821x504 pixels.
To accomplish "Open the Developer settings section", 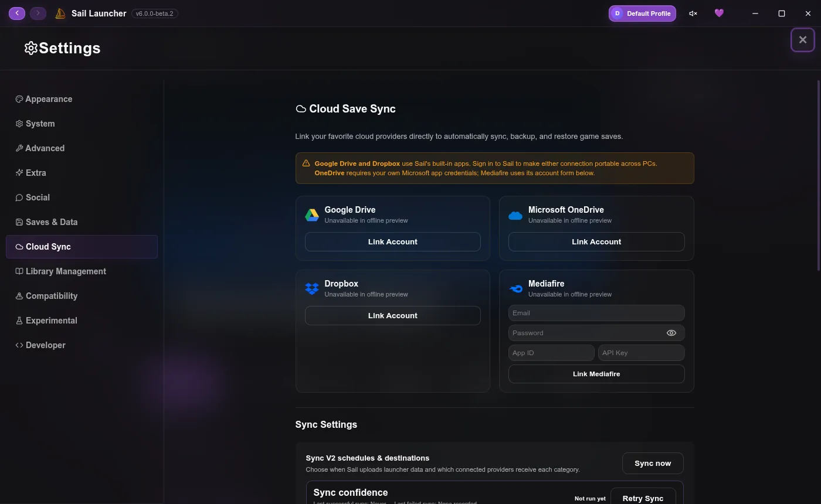I will 82,345.
